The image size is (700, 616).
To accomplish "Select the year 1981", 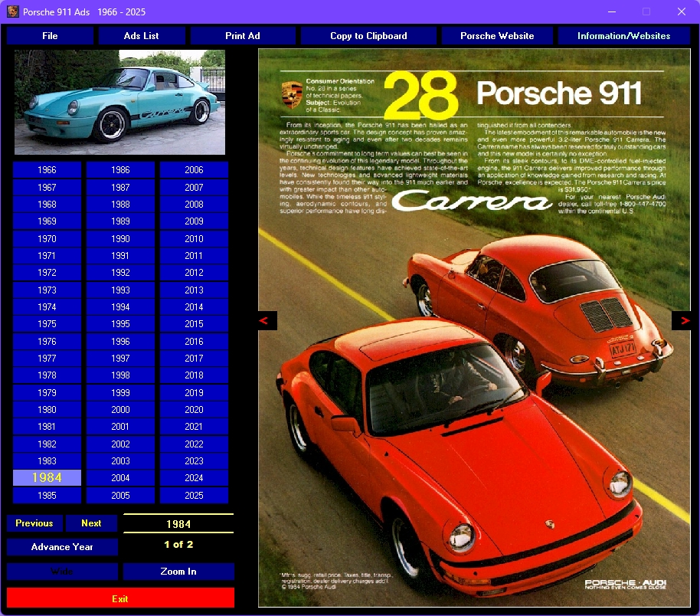I will (x=47, y=427).
